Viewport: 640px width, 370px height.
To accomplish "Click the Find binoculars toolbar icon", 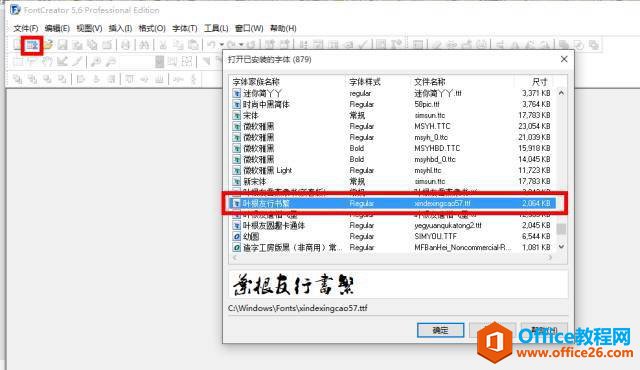I will (x=144, y=45).
